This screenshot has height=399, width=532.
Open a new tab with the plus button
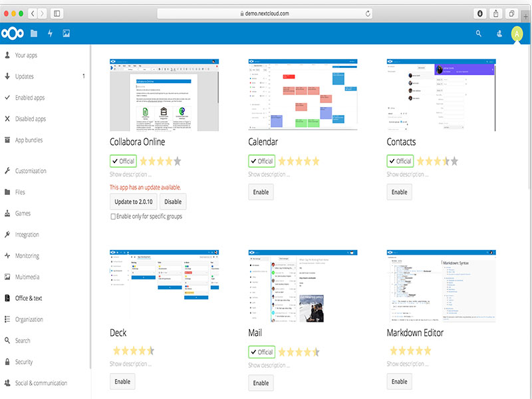coord(526,16)
